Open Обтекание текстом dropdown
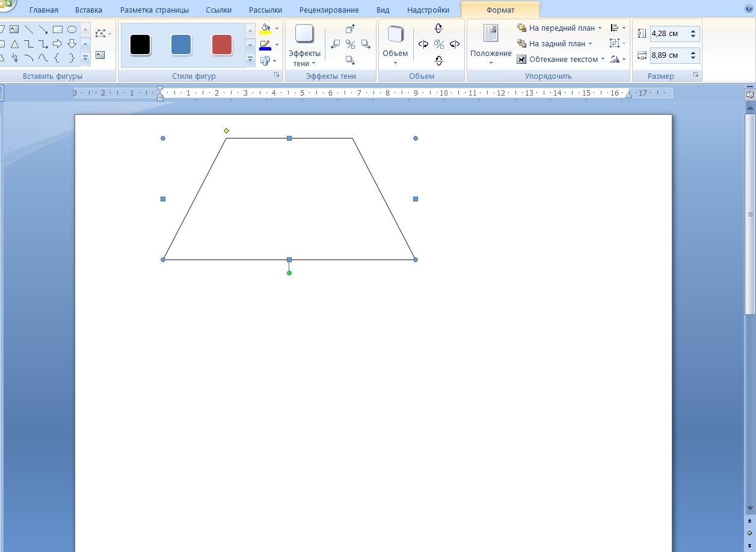 coord(561,60)
